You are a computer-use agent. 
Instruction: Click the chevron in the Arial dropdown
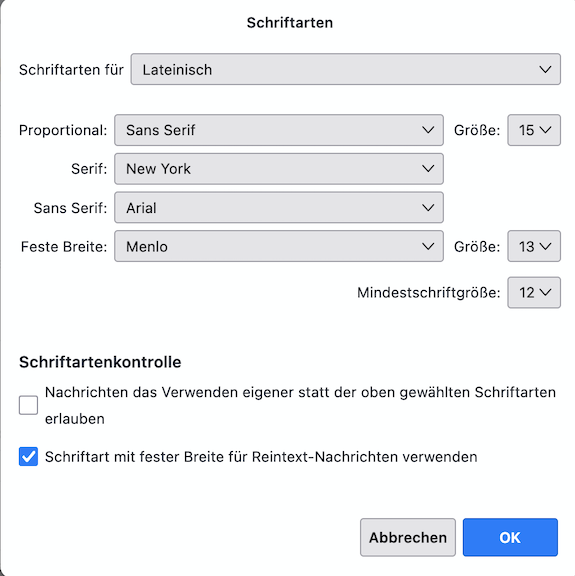coord(428,208)
